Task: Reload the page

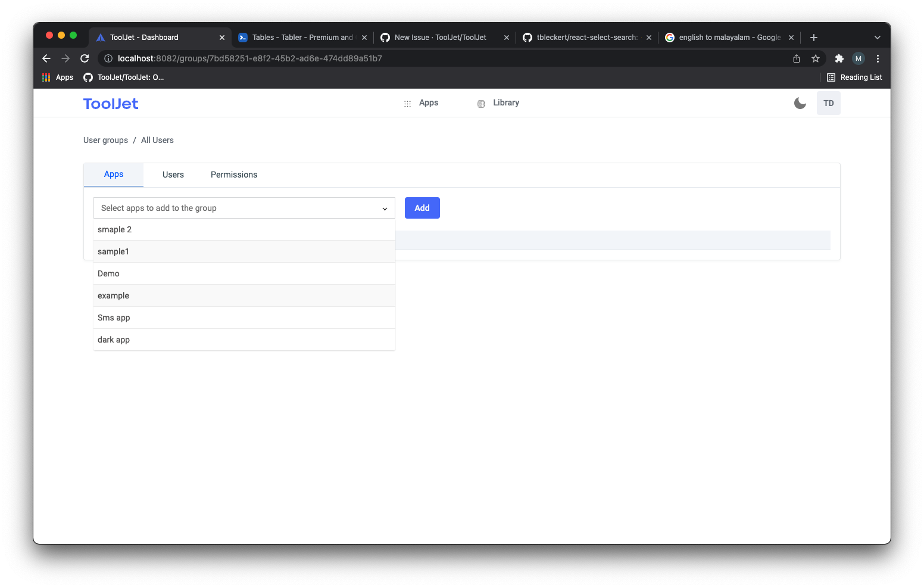Action: coord(85,58)
